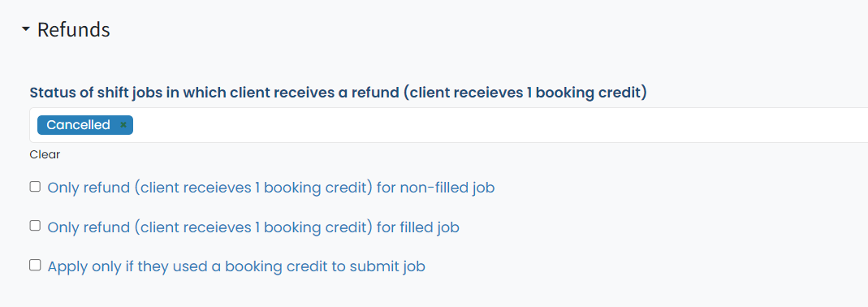This screenshot has width=868, height=307.
Task: Click the 'Only refund ... for non-filled job' label
Action: (270, 188)
